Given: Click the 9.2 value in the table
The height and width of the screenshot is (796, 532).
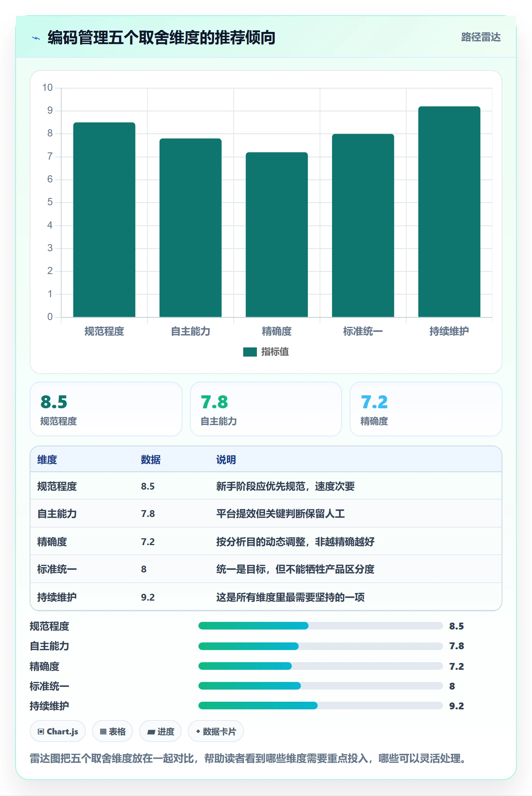Looking at the screenshot, I should [148, 597].
